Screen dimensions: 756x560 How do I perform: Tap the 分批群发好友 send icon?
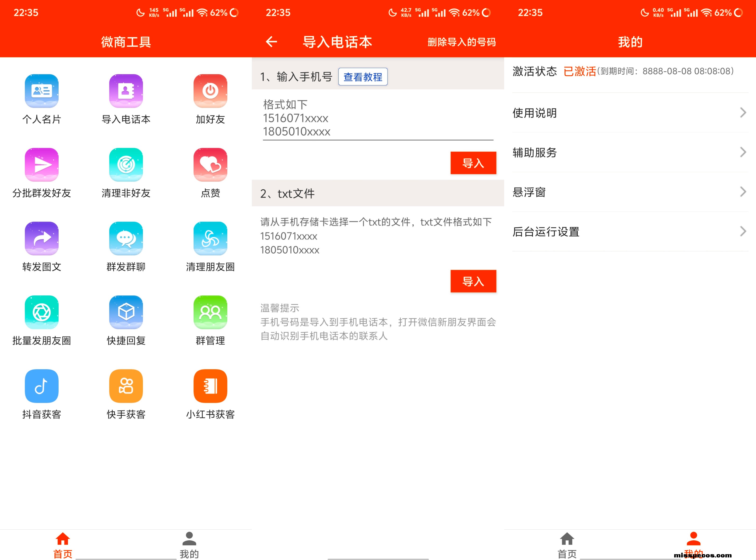[x=41, y=165]
